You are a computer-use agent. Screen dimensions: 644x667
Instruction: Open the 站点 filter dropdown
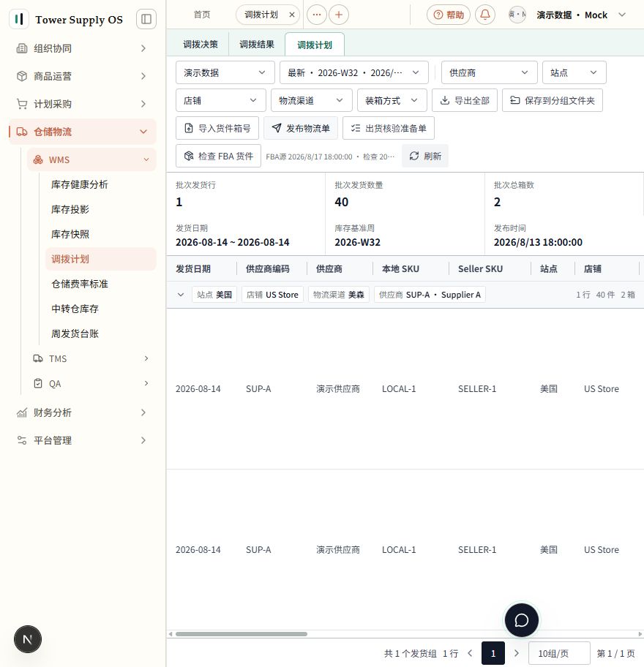click(574, 72)
